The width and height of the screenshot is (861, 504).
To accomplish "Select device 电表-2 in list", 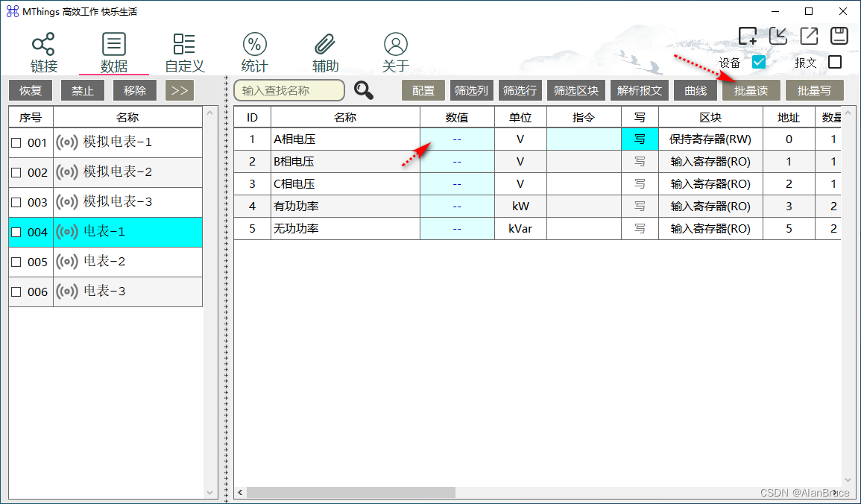I will pyautogui.click(x=104, y=262).
